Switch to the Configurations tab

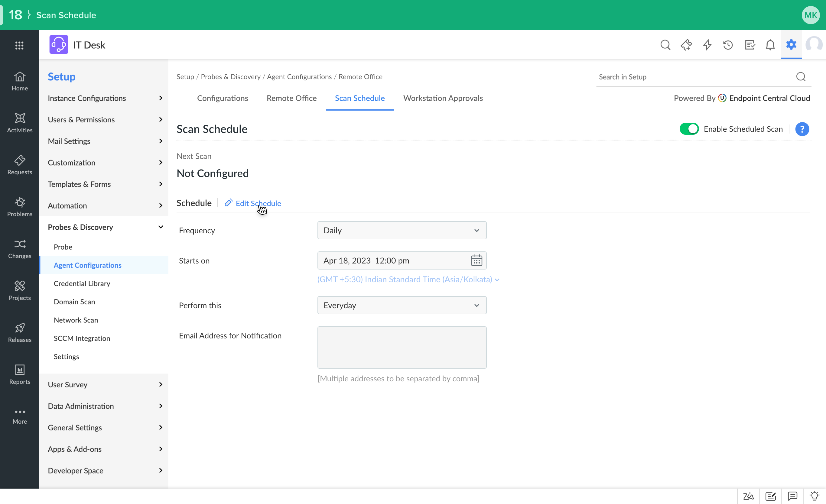pyautogui.click(x=222, y=98)
